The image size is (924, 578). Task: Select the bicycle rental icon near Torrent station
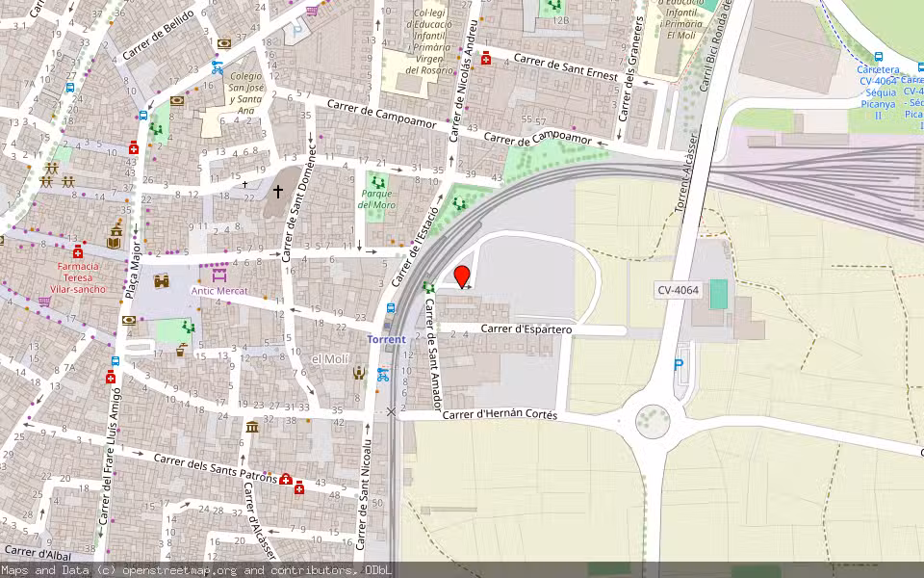point(383,375)
